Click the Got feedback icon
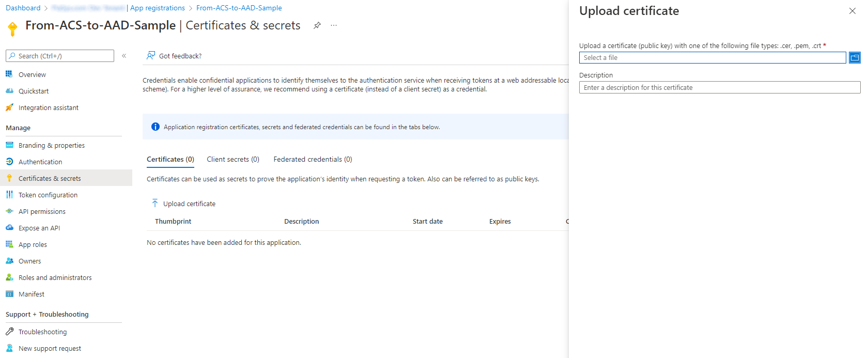 (151, 56)
